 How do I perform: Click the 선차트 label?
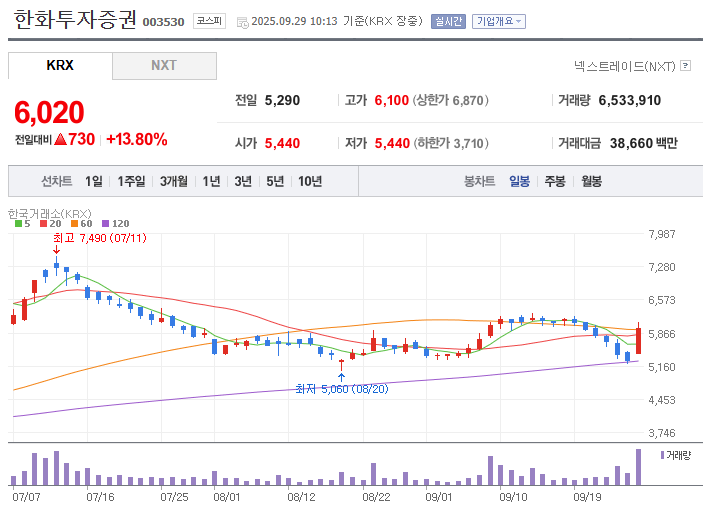click(56, 181)
